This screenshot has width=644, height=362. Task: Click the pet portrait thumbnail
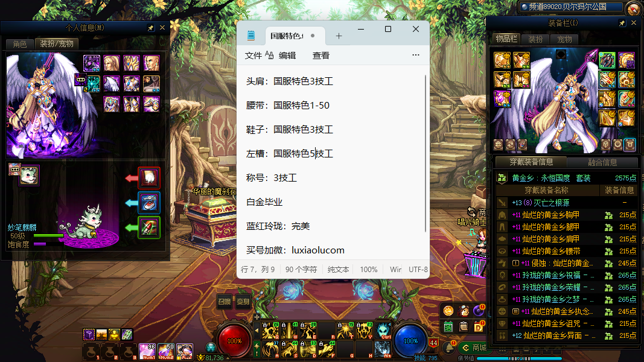click(x=28, y=175)
